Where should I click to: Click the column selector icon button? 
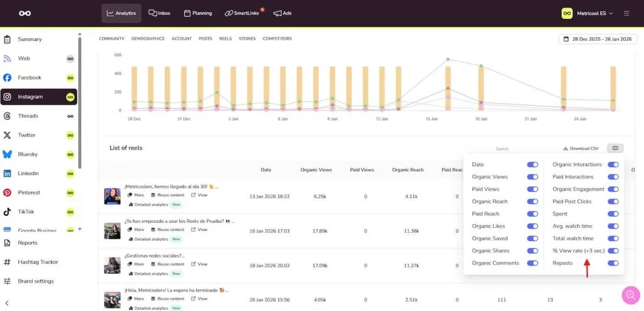click(615, 149)
